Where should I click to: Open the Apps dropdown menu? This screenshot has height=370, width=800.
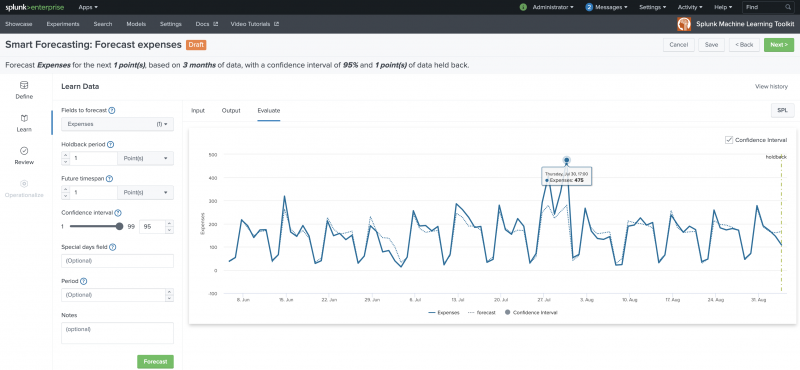click(88, 7)
